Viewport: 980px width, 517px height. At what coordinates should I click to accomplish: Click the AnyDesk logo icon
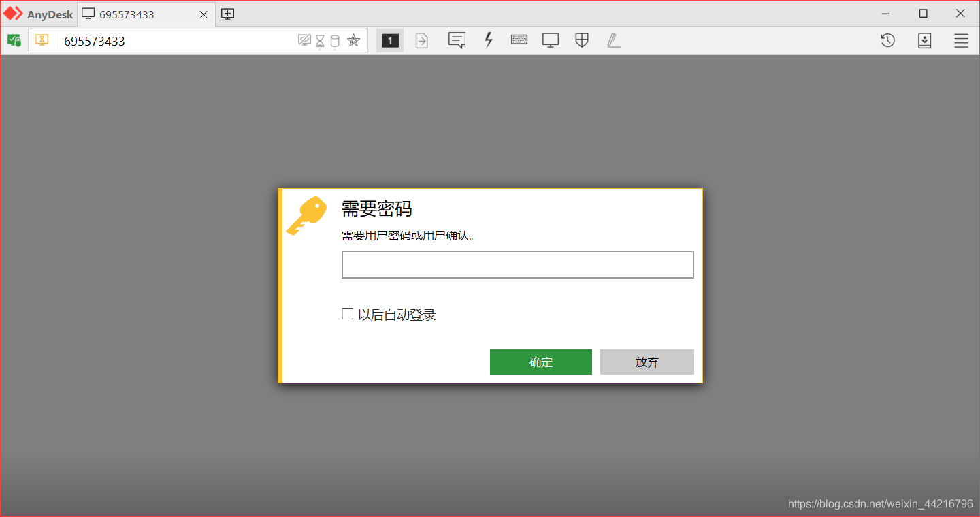click(x=14, y=14)
